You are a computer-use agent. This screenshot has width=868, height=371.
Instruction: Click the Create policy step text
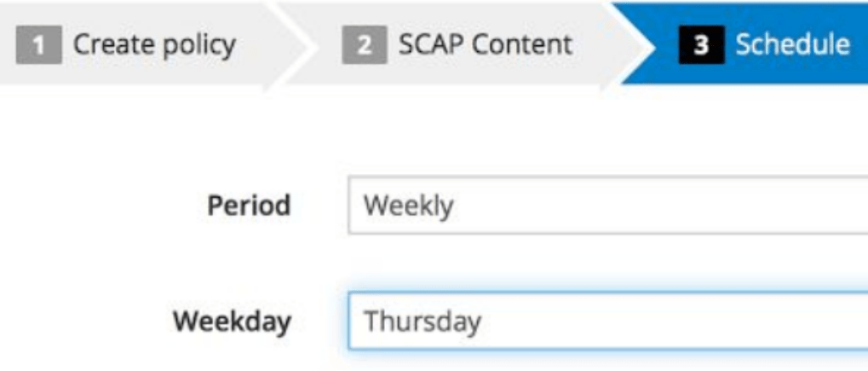[154, 43]
